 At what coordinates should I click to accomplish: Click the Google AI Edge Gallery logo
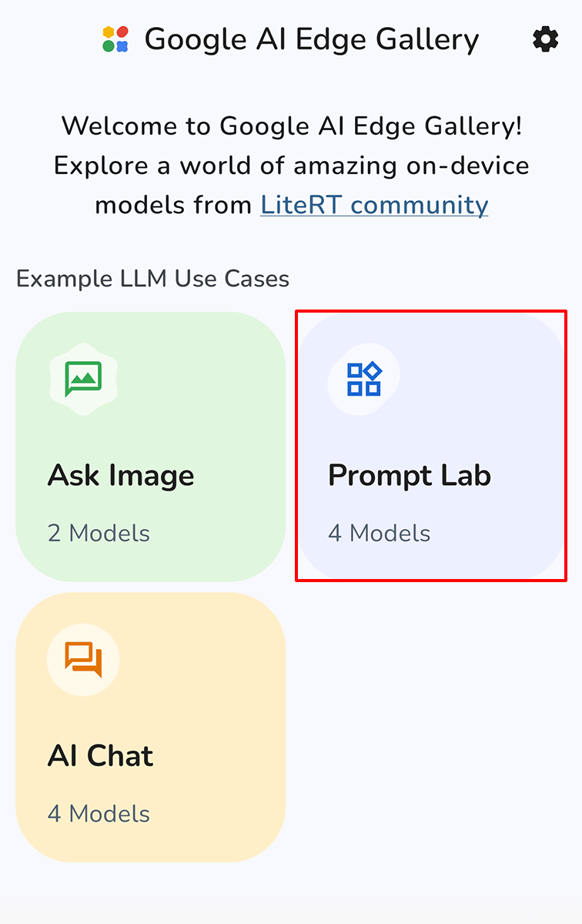click(115, 39)
